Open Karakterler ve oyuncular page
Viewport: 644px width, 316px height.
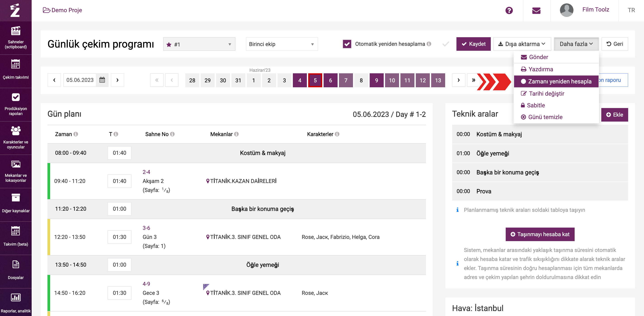(16, 137)
